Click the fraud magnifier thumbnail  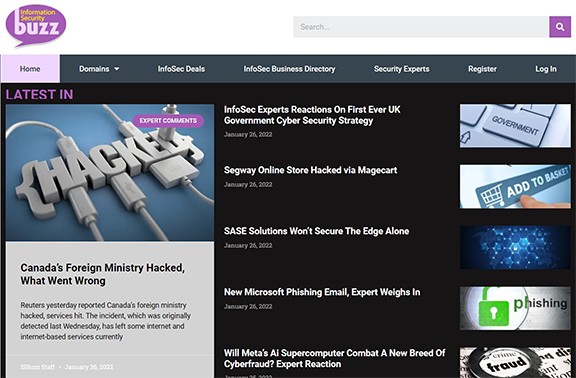click(515, 363)
